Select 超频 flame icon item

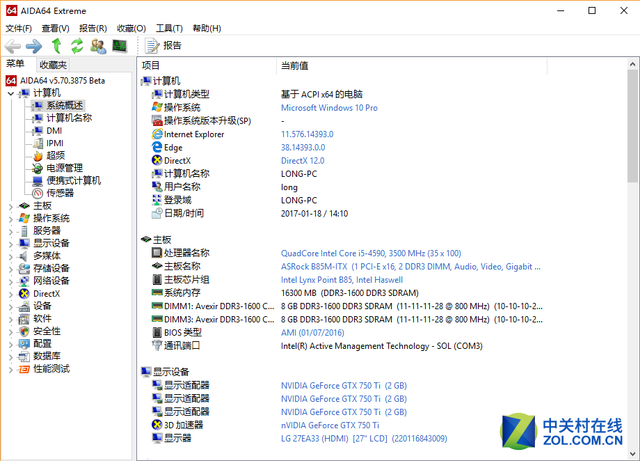pyautogui.click(x=38, y=156)
